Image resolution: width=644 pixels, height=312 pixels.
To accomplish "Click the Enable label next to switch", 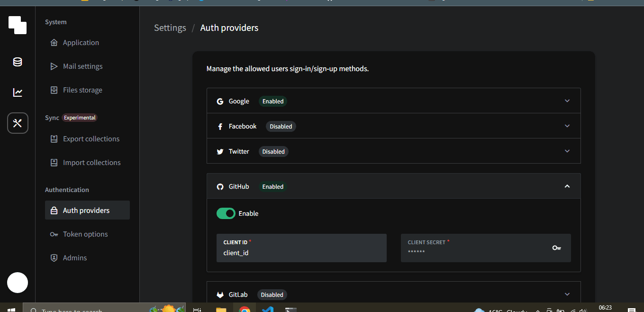I will 248,214.
